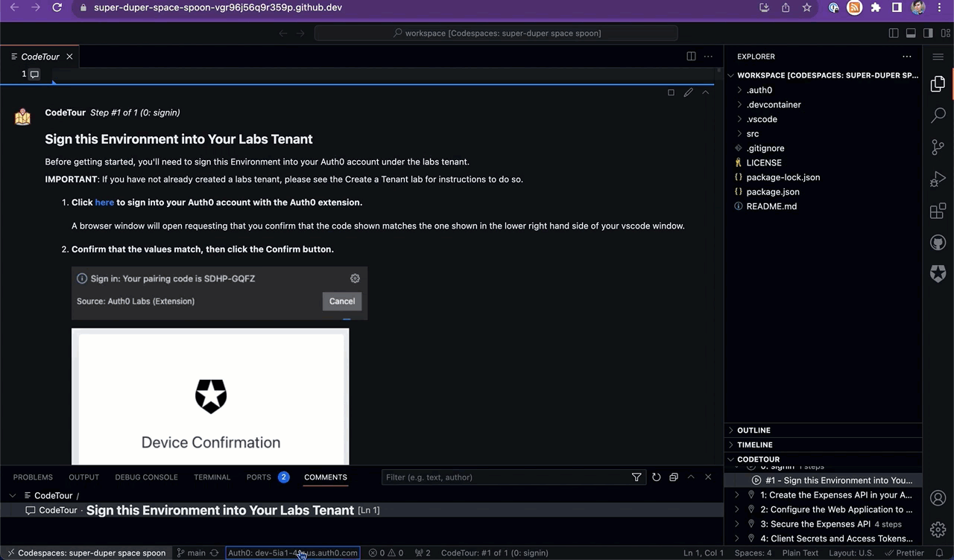Toggle the secondary side bar layout icon

928,33
